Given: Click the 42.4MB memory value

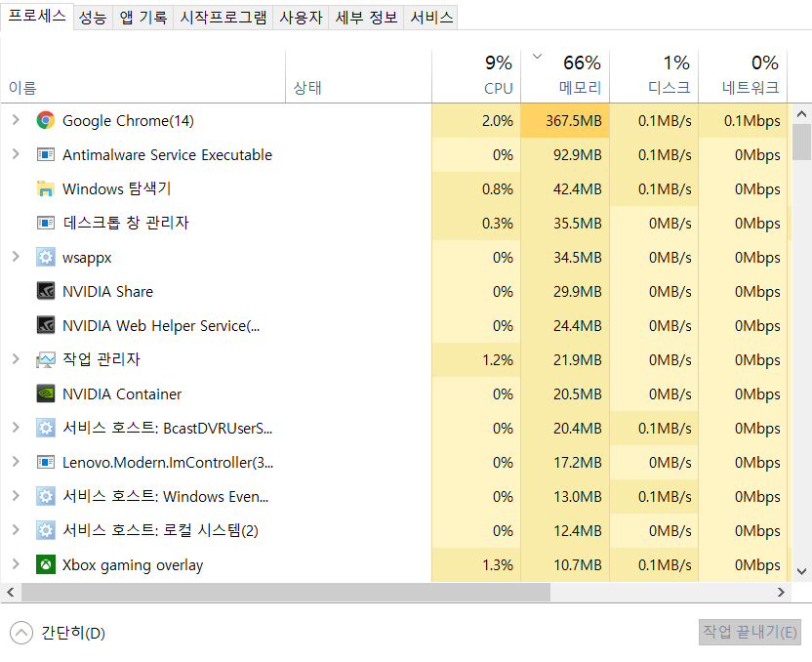Looking at the screenshot, I should coord(578,189).
